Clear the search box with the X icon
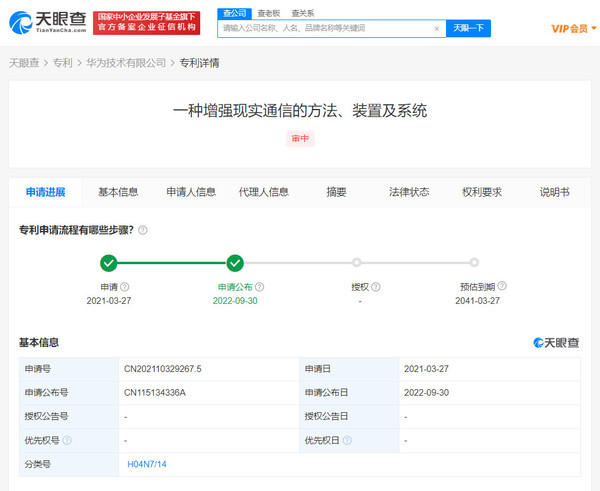This screenshot has height=491, width=600. tap(436, 29)
